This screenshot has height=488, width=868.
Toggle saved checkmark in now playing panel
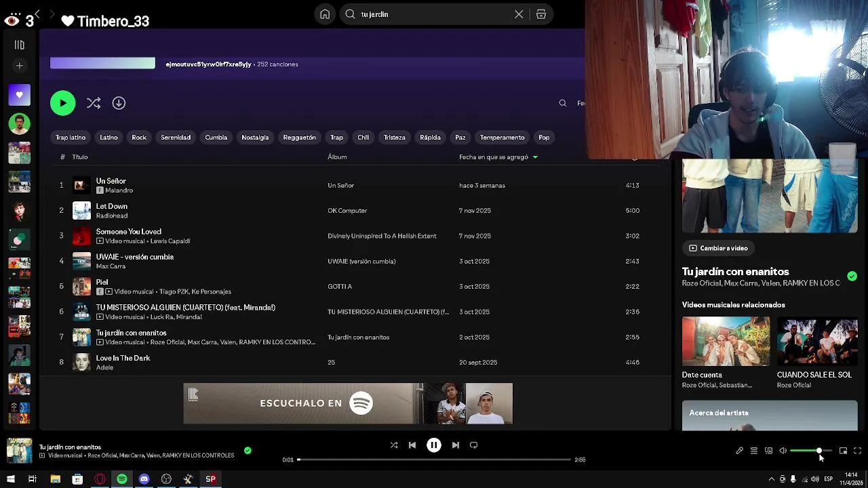click(852, 276)
